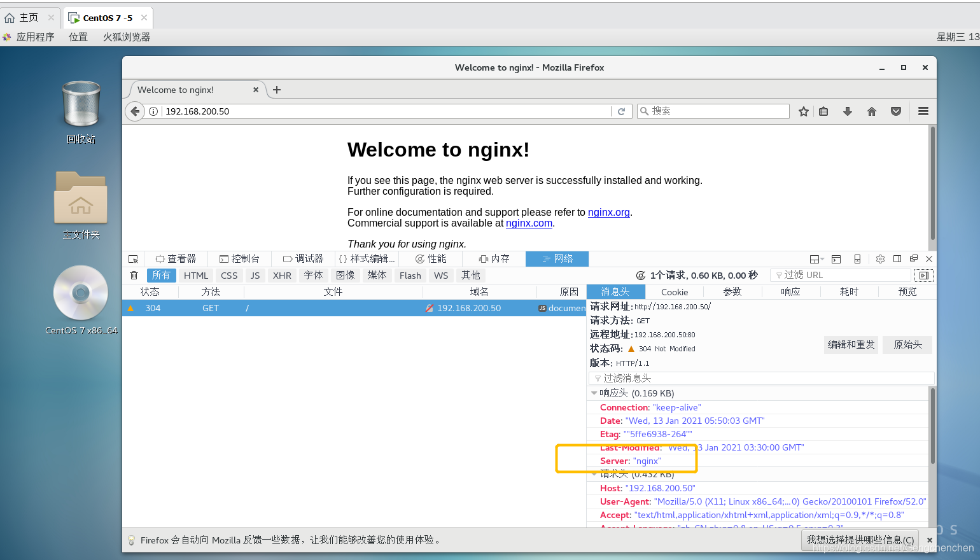The width and height of the screenshot is (980, 560).
Task: Switch to the 查看器 inspector tab
Action: 176,259
